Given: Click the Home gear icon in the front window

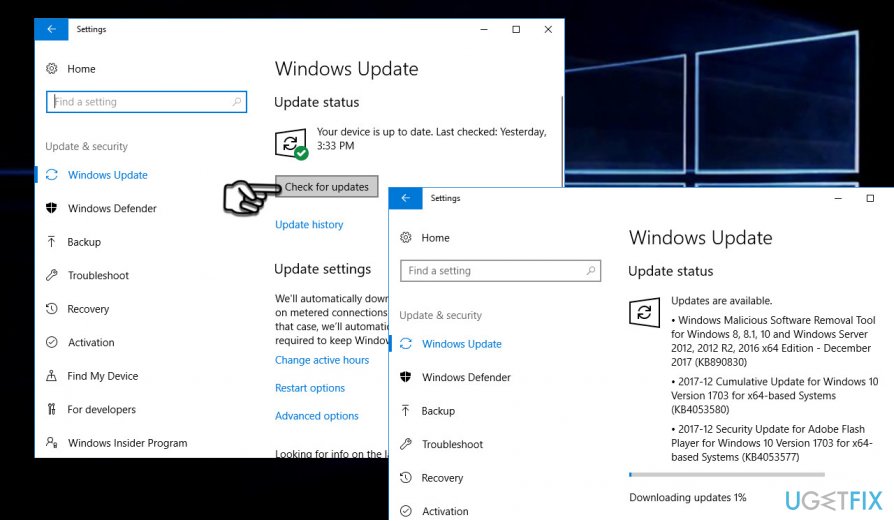Looking at the screenshot, I should pyautogui.click(x=405, y=238).
